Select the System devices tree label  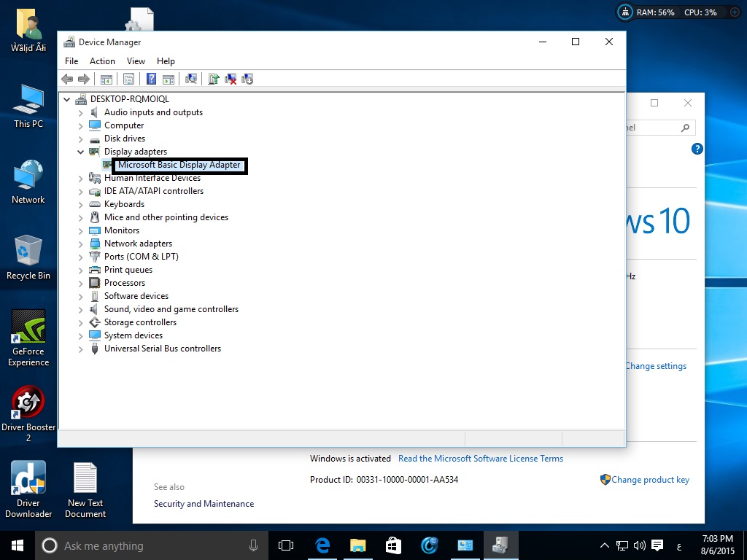133,335
